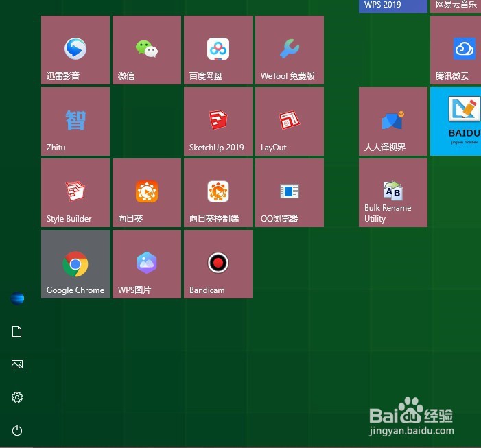Open the 百度网盘 tile
The width and height of the screenshot is (481, 448).
218,50
